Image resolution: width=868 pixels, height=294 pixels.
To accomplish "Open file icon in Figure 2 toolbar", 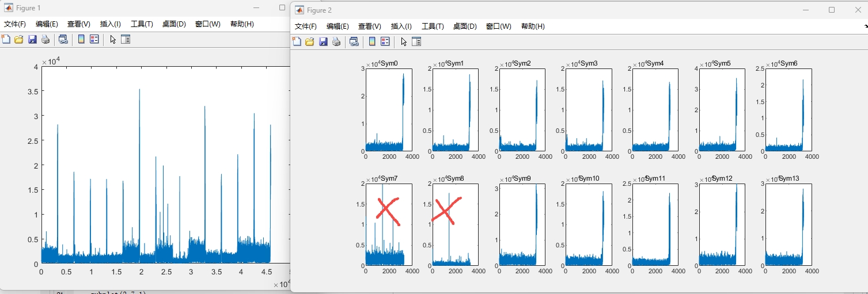I will click(310, 41).
